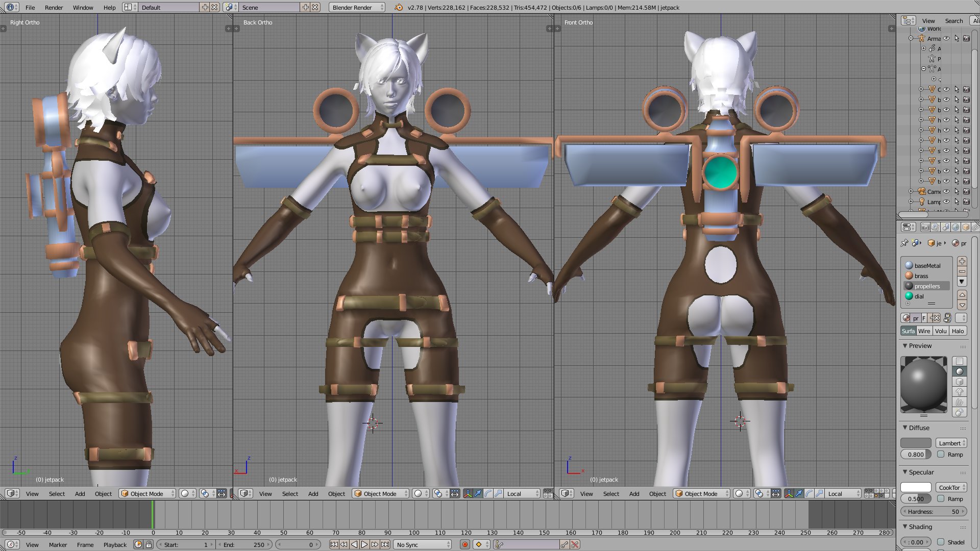
Task: Move material slot up in list
Action: [x=962, y=295]
